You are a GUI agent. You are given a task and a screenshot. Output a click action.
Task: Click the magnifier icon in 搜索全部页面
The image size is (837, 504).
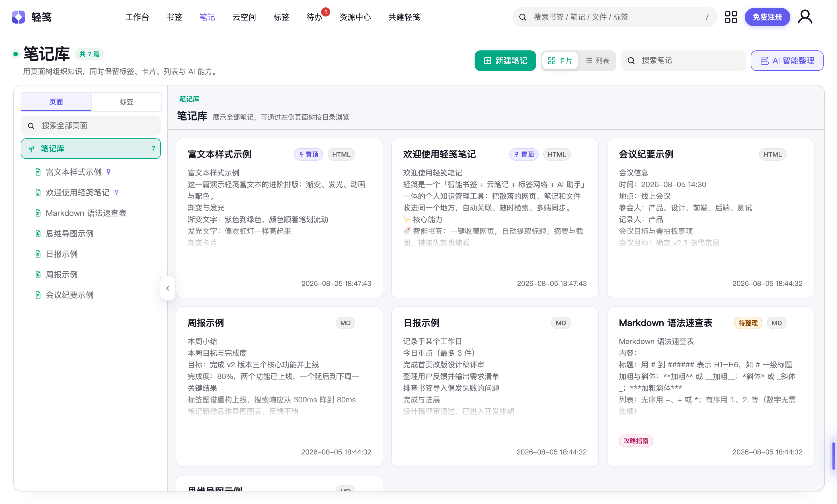click(31, 126)
